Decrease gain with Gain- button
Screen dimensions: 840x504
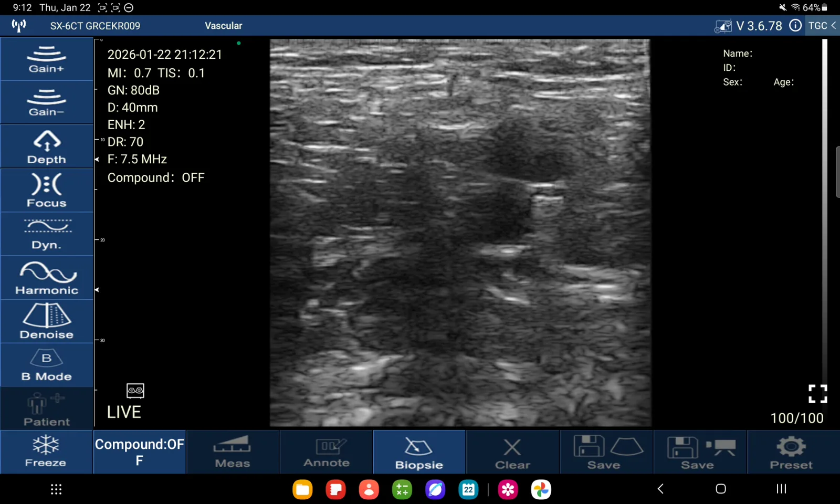pyautogui.click(x=47, y=103)
